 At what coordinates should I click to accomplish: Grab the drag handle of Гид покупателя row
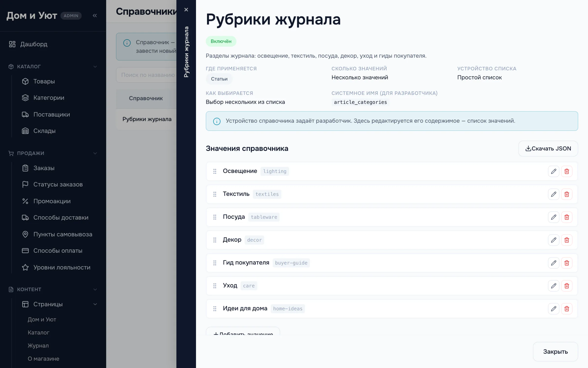pos(215,263)
